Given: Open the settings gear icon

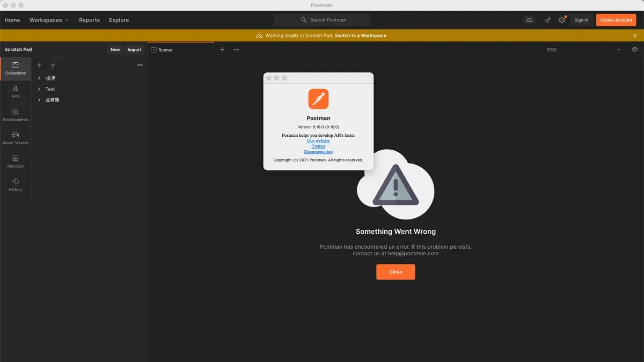Looking at the screenshot, I should coord(562,20).
